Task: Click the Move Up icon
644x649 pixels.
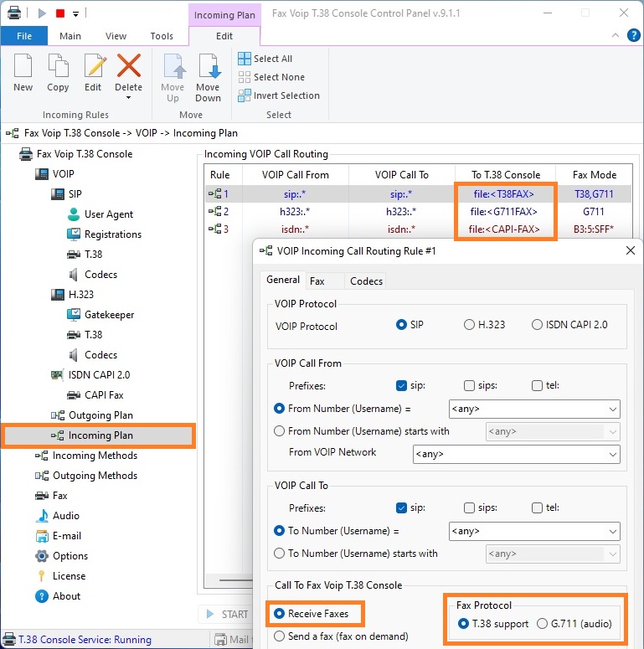Action: (173, 66)
